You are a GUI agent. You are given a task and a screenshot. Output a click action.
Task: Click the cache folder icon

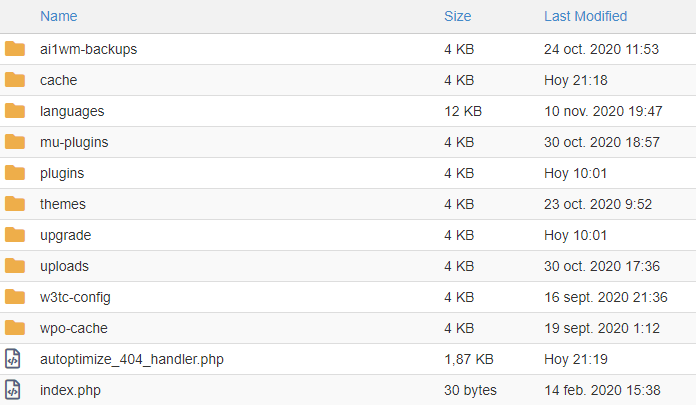[x=15, y=80]
